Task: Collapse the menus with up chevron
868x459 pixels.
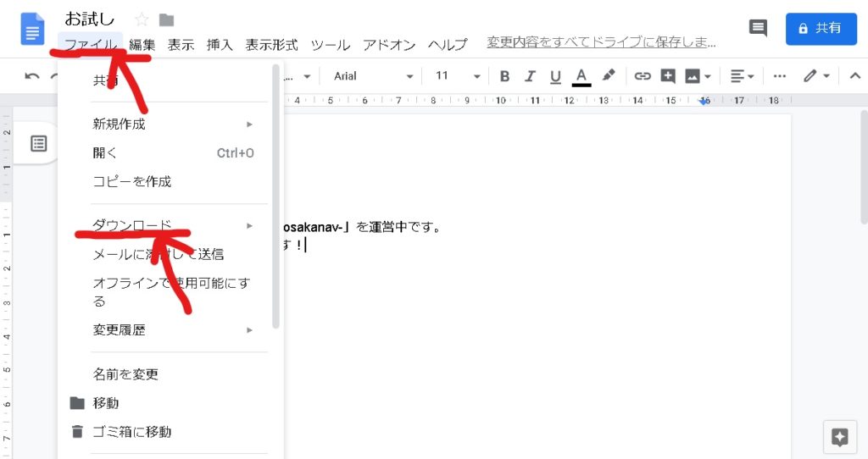Action: (854, 76)
